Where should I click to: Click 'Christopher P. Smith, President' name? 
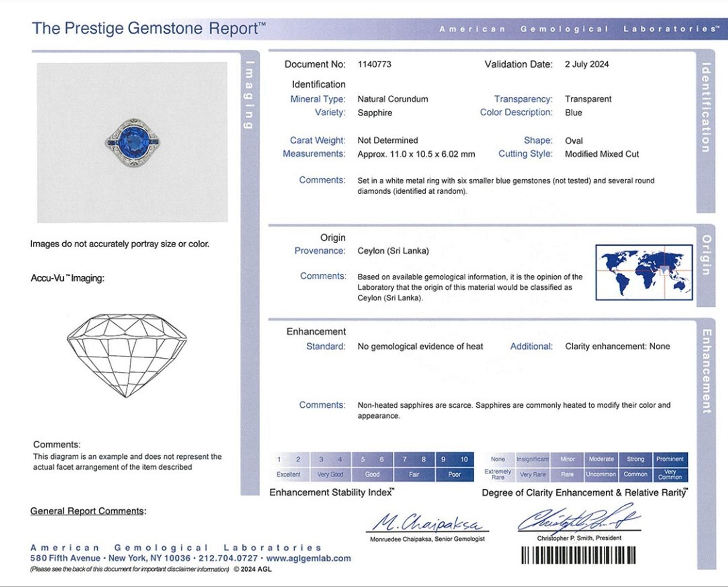pos(579,538)
